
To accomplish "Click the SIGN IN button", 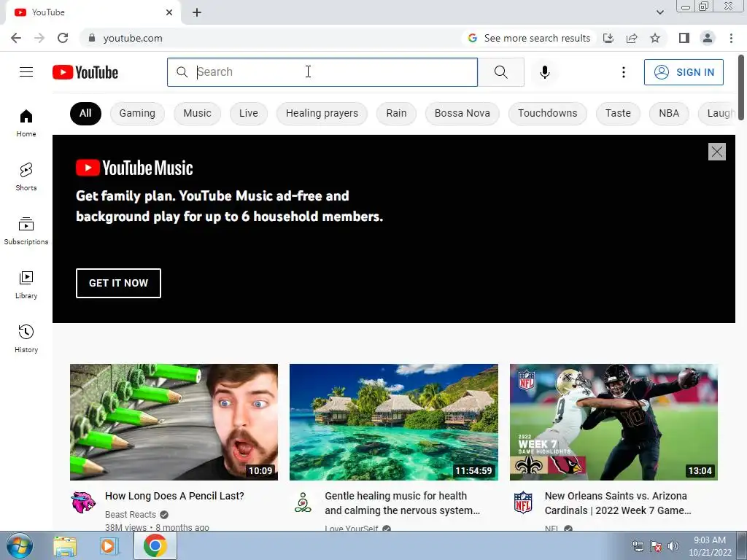I will [684, 72].
